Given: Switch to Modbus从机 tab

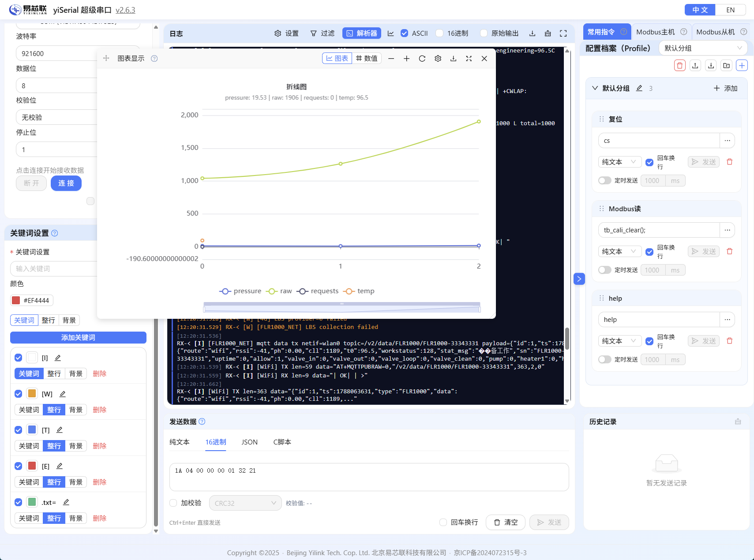Looking at the screenshot, I should 721,32.
